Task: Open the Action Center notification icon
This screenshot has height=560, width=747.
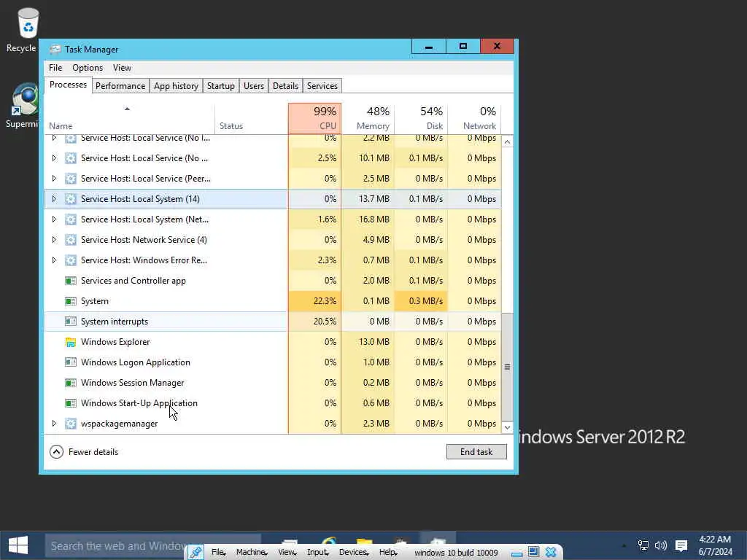Action: [681, 545]
